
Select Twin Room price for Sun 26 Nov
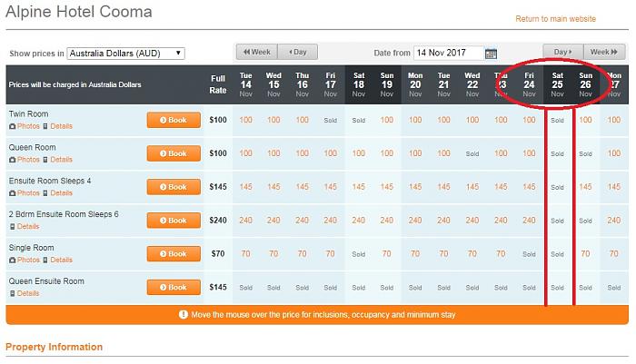[585, 120]
